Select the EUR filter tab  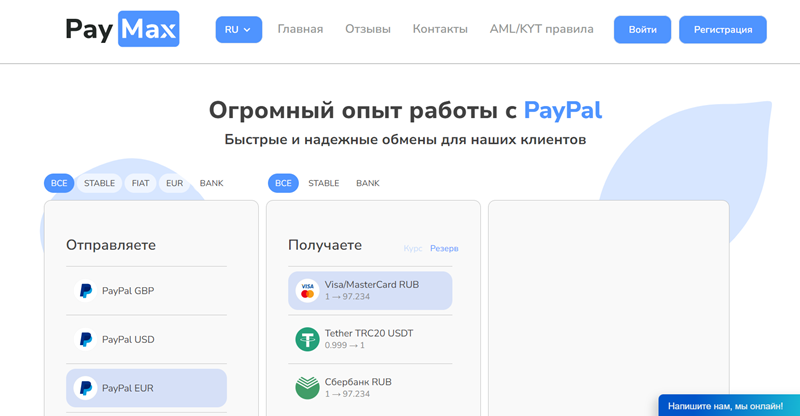click(x=174, y=183)
